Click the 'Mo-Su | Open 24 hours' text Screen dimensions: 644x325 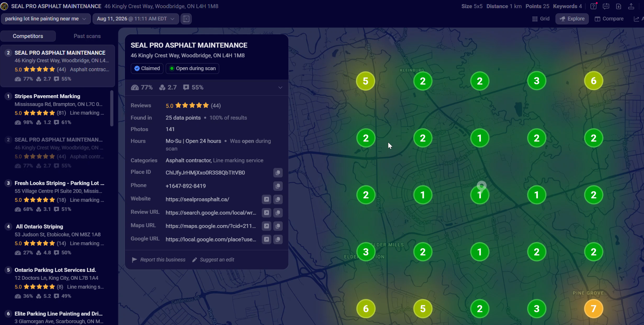tap(193, 141)
